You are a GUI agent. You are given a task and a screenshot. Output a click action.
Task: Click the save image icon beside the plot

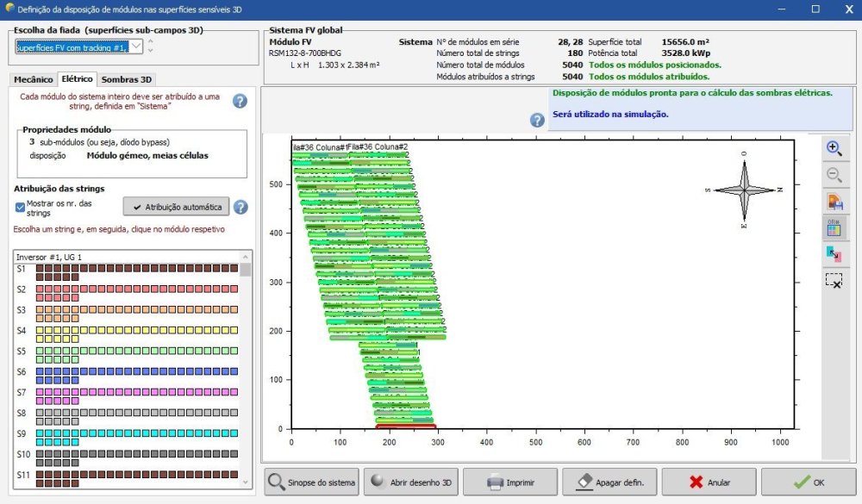pyautogui.click(x=834, y=202)
